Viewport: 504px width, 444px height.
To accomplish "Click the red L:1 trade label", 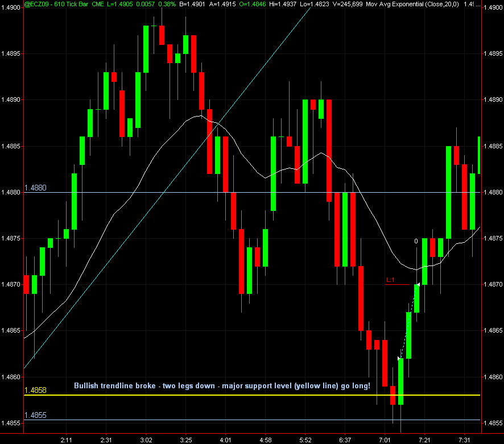I will point(390,280).
